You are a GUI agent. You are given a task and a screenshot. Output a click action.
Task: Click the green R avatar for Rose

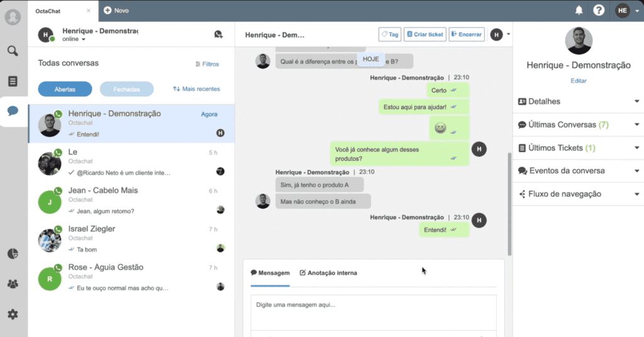click(x=50, y=279)
